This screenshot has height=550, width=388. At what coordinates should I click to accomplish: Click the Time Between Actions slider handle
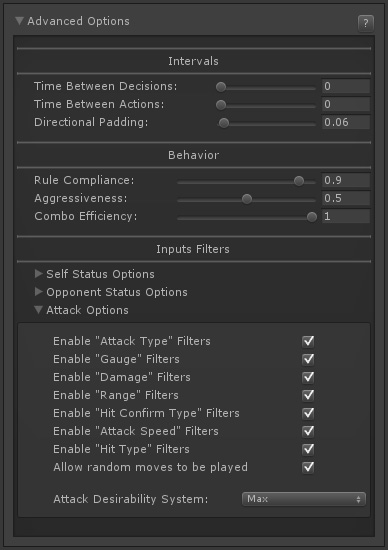tap(221, 105)
